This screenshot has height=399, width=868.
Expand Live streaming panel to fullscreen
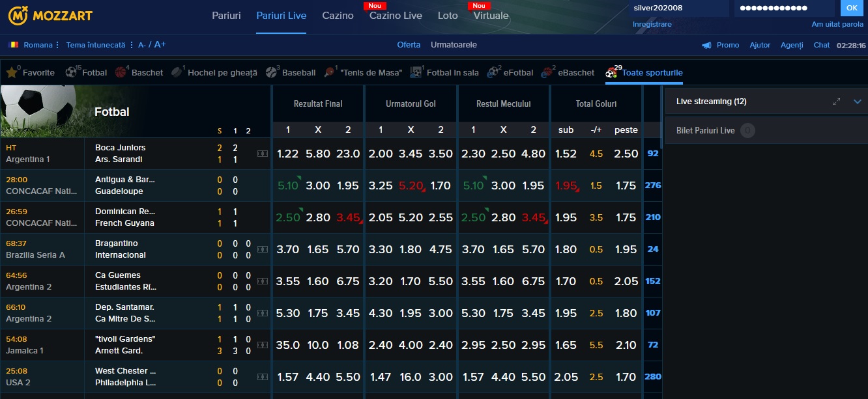[837, 102]
